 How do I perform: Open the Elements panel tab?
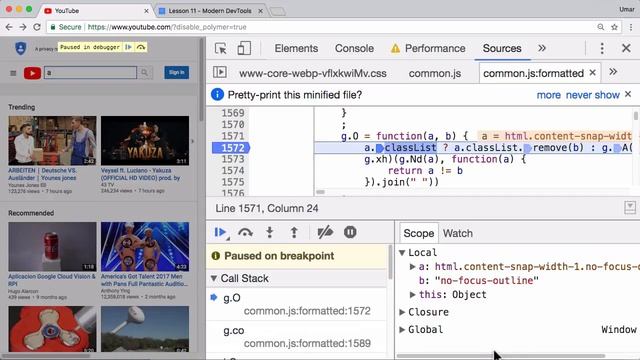296,48
